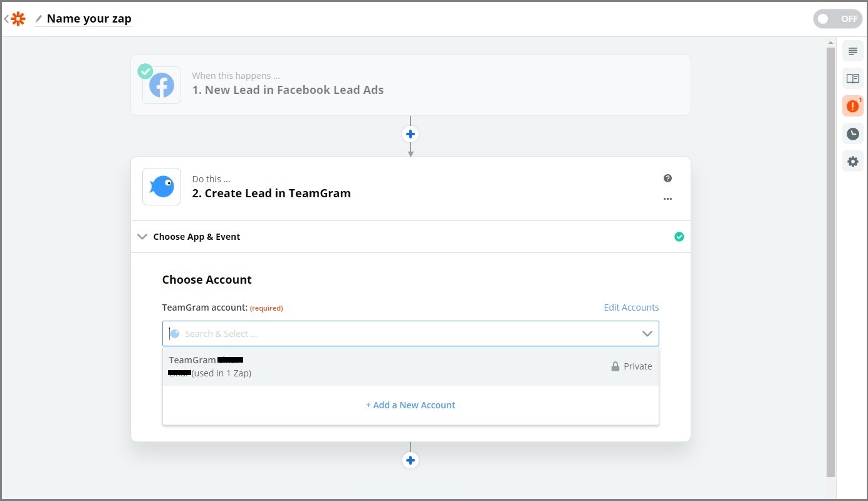Screen dimensions: 868x501
Task: Click the Private lock label
Action: pyautogui.click(x=632, y=366)
